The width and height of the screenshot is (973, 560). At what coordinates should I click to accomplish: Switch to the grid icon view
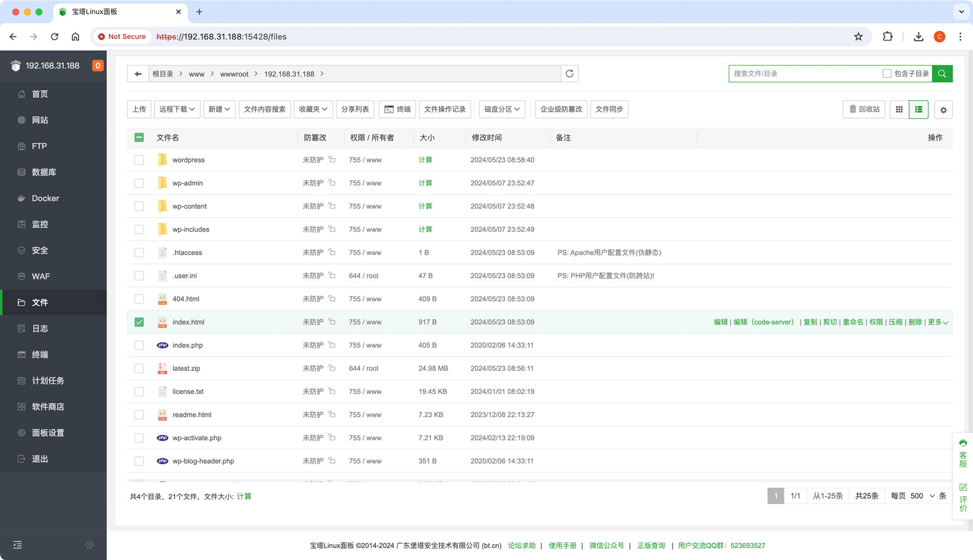tap(899, 109)
